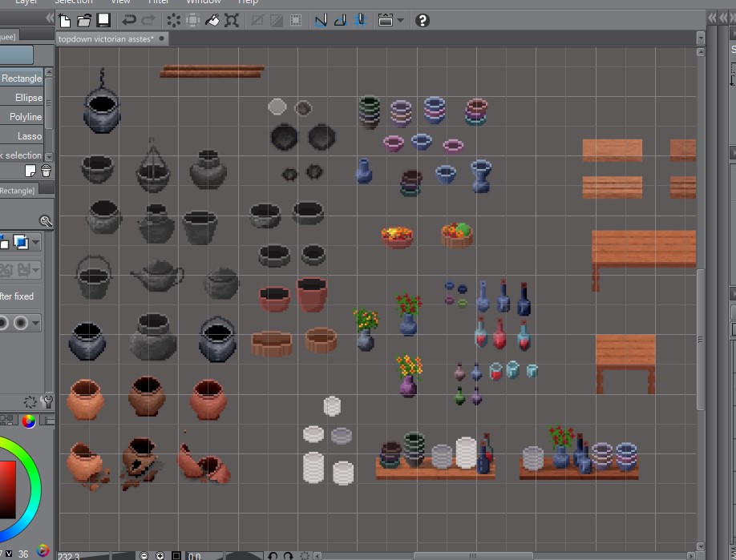Delete sub tool with the trash icon
This screenshot has height=560, width=736.
click(x=46, y=171)
